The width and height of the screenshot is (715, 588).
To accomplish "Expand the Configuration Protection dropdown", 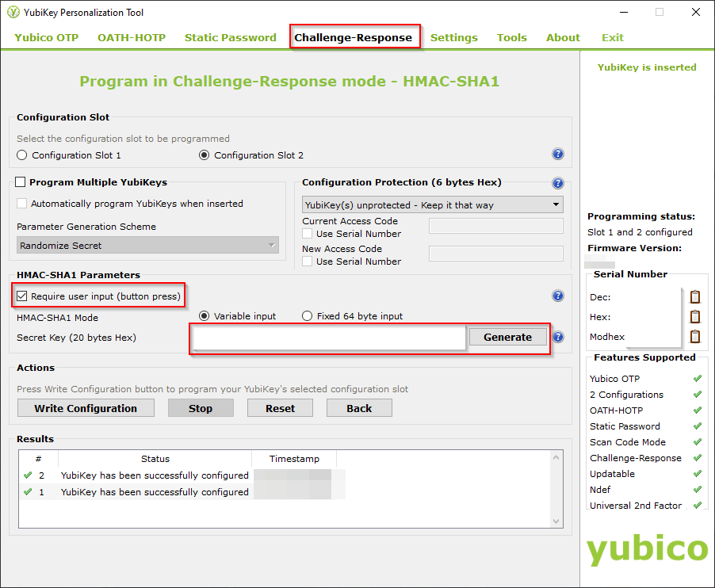I will (x=433, y=205).
